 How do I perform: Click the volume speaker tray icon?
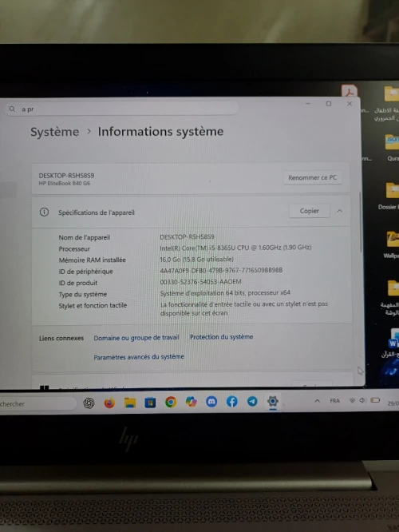[362, 400]
